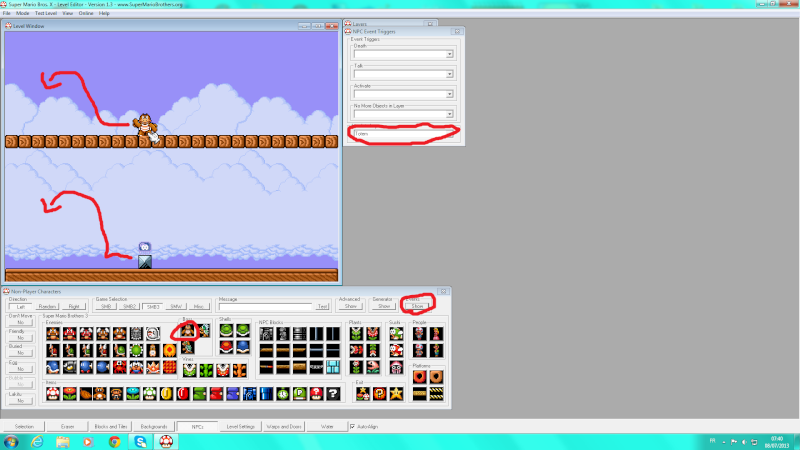Show the Events panel
The width and height of the screenshot is (800, 450).
417,307
